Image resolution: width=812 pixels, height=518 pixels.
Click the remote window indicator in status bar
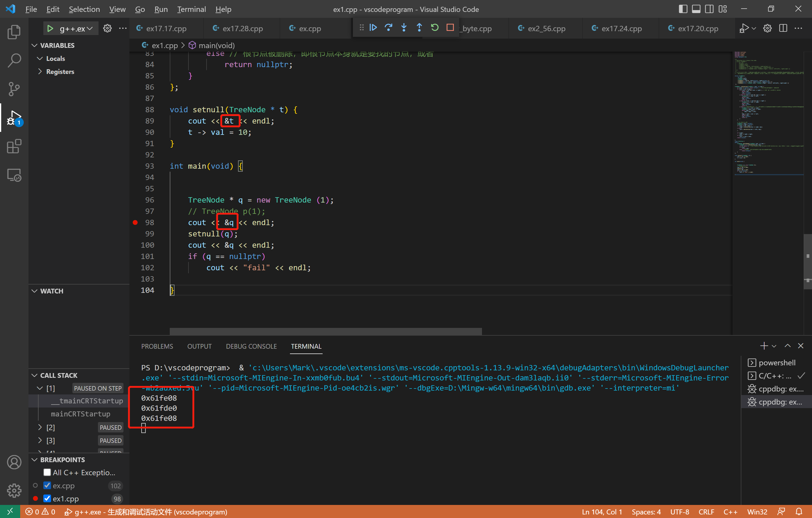click(10, 511)
